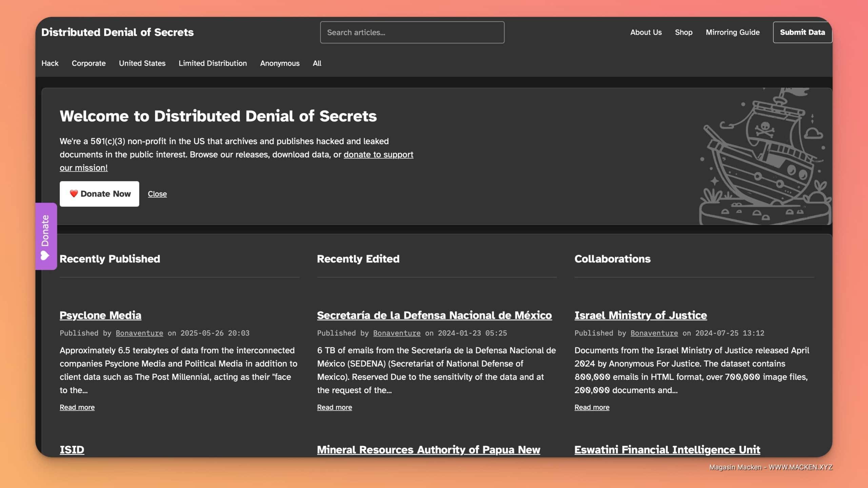Open the Shop link
Image resolution: width=868 pixels, height=488 pixels.
click(684, 32)
